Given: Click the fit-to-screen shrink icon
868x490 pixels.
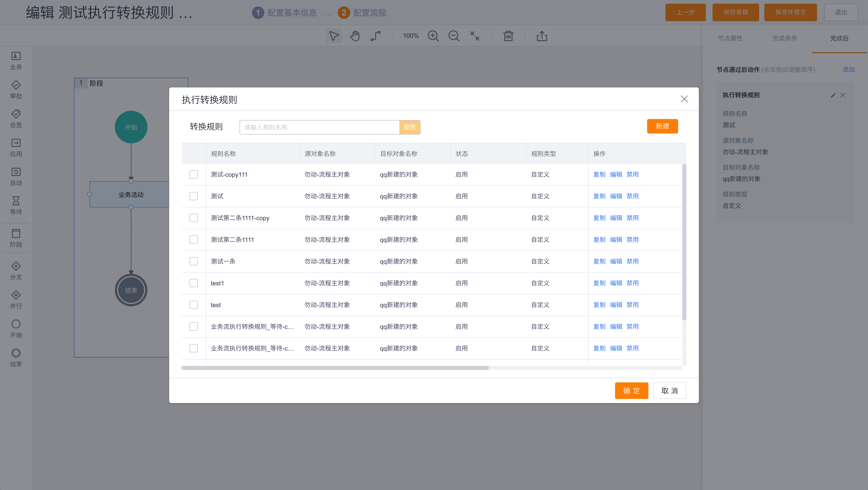Looking at the screenshot, I should pyautogui.click(x=474, y=36).
